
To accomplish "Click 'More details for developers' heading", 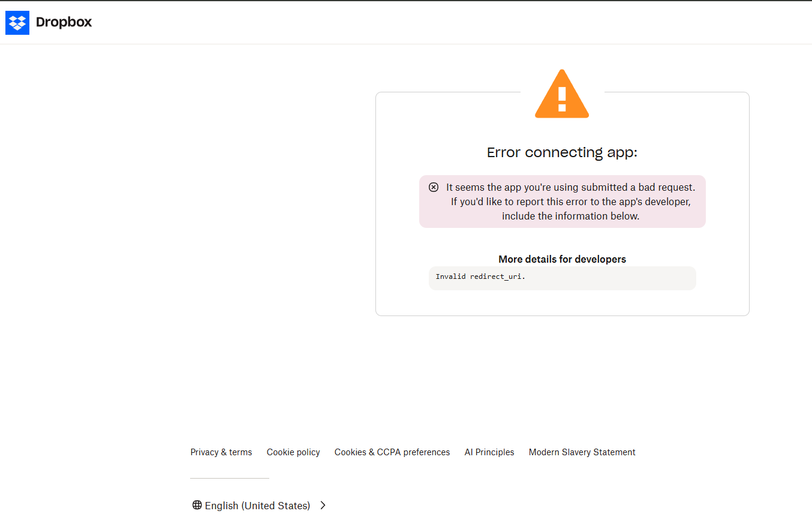I will pyautogui.click(x=563, y=259).
